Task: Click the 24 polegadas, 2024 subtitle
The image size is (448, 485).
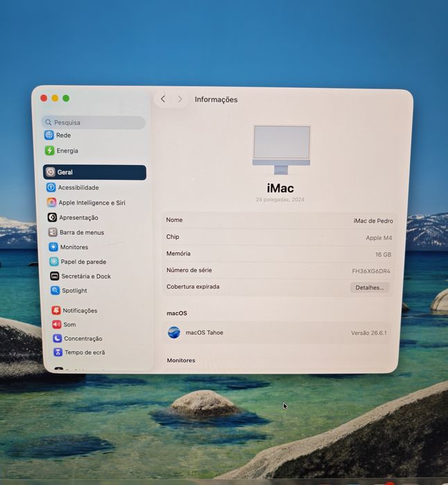Action: 280,200
